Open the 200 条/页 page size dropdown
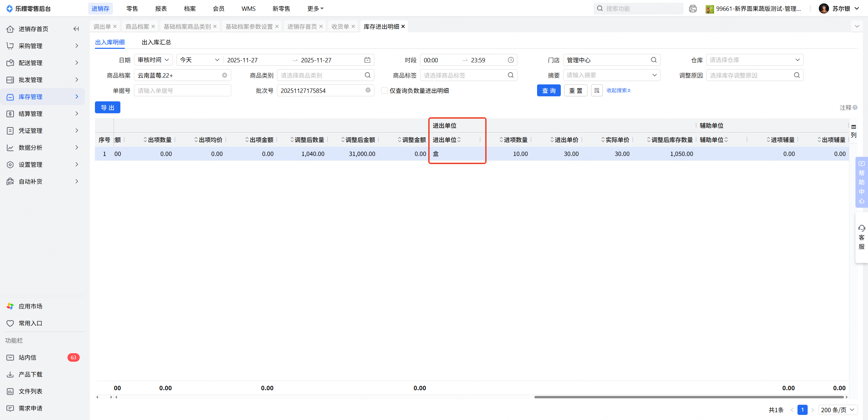The width and height of the screenshot is (868, 420). (837, 410)
